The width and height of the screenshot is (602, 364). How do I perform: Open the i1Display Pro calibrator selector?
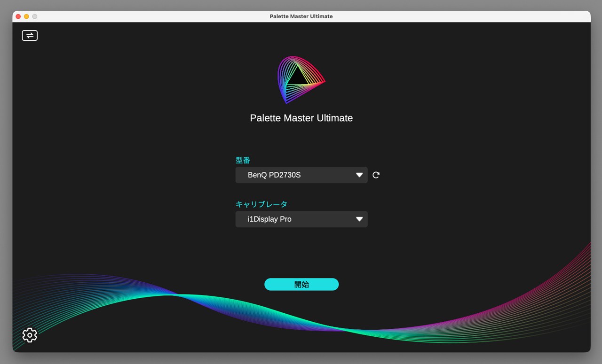point(301,219)
